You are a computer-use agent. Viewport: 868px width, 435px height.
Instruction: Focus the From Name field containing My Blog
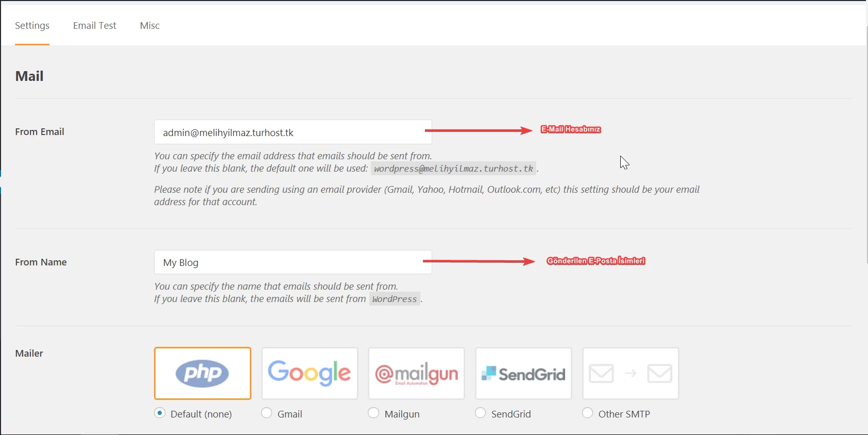point(293,262)
